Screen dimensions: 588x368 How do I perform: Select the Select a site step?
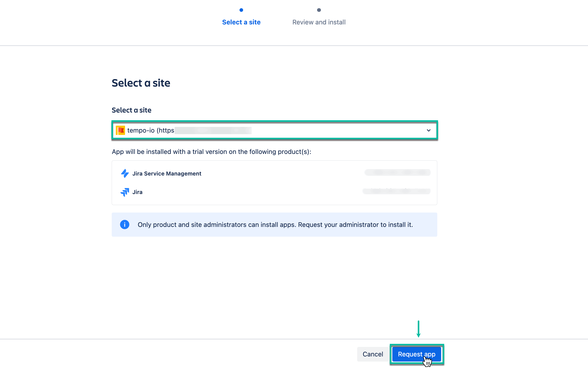(x=241, y=22)
